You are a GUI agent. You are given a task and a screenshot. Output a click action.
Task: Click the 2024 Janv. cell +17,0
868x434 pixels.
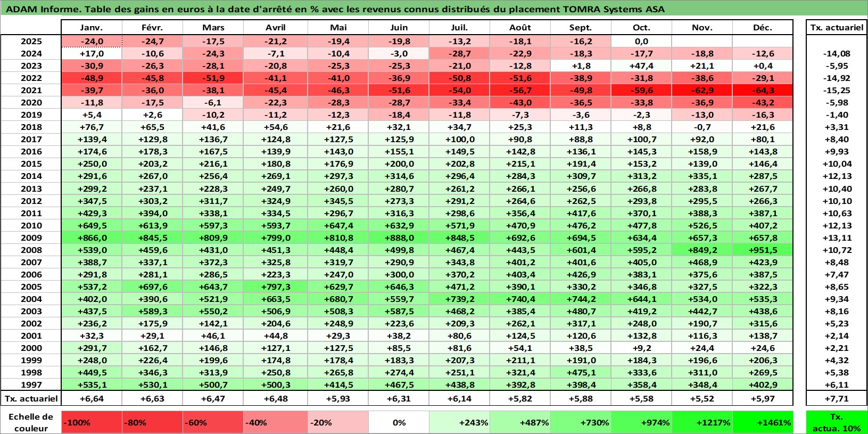click(x=92, y=53)
